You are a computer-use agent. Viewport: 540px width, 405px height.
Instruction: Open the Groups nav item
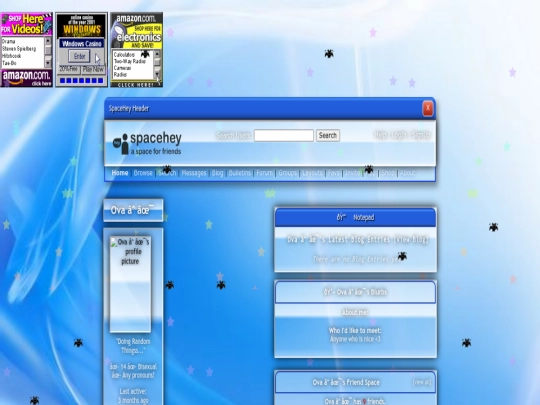[x=288, y=173]
